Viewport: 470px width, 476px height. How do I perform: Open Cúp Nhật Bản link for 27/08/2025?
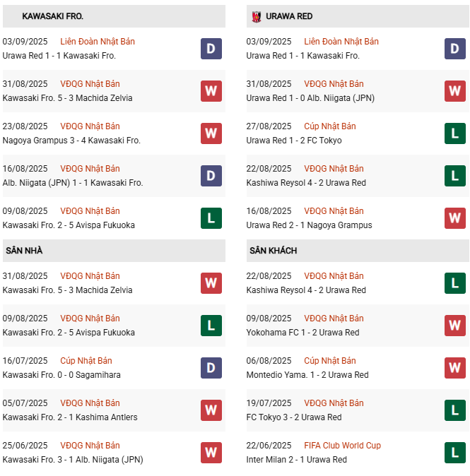[x=330, y=126]
